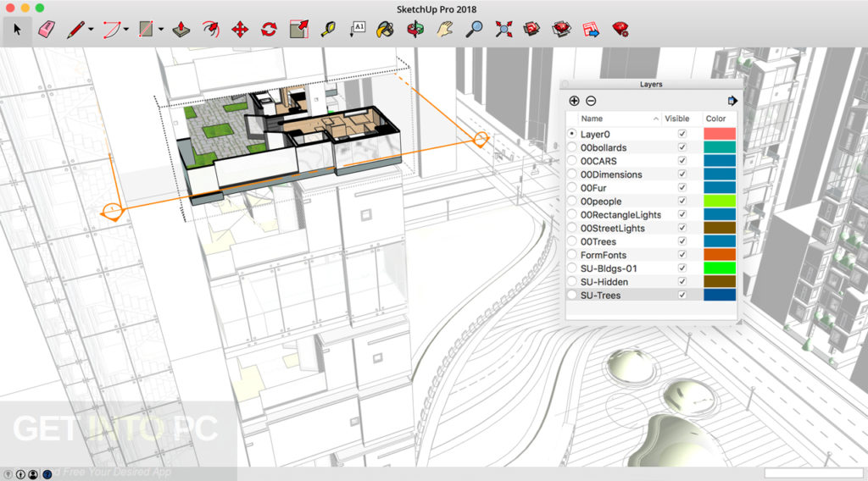The height and width of the screenshot is (481, 868).
Task: Hide the 00StreetLights layer
Action: (x=682, y=228)
